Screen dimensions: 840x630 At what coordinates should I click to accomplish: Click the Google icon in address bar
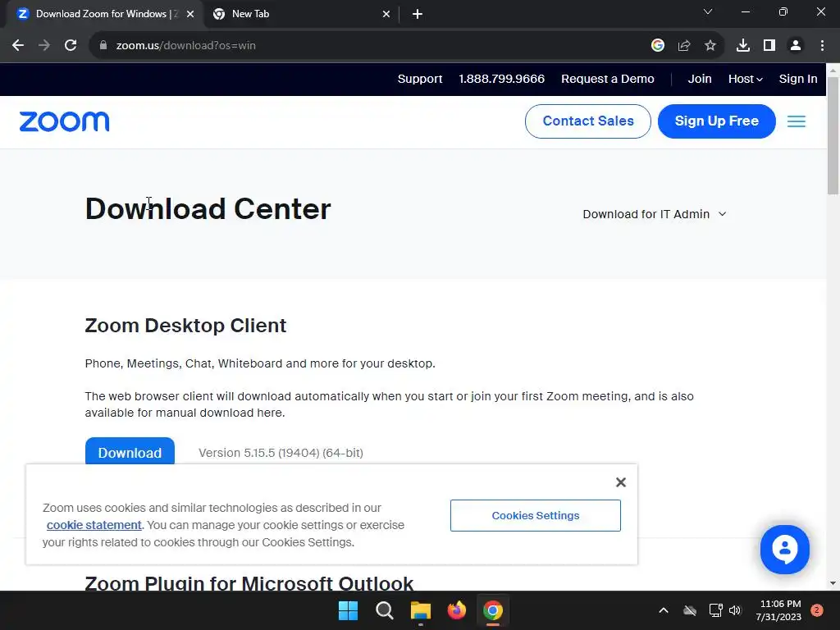pos(658,46)
